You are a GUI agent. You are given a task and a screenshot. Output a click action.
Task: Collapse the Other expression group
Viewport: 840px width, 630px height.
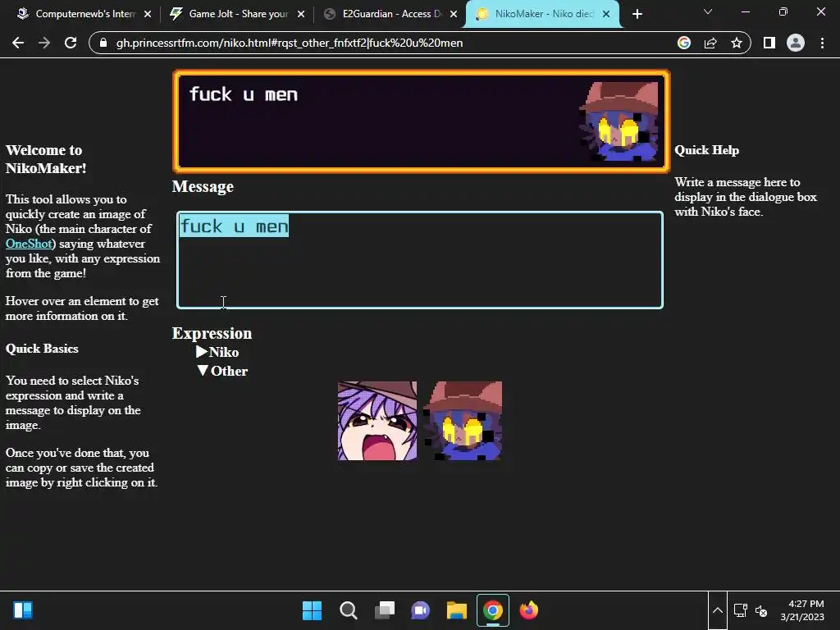click(x=222, y=371)
